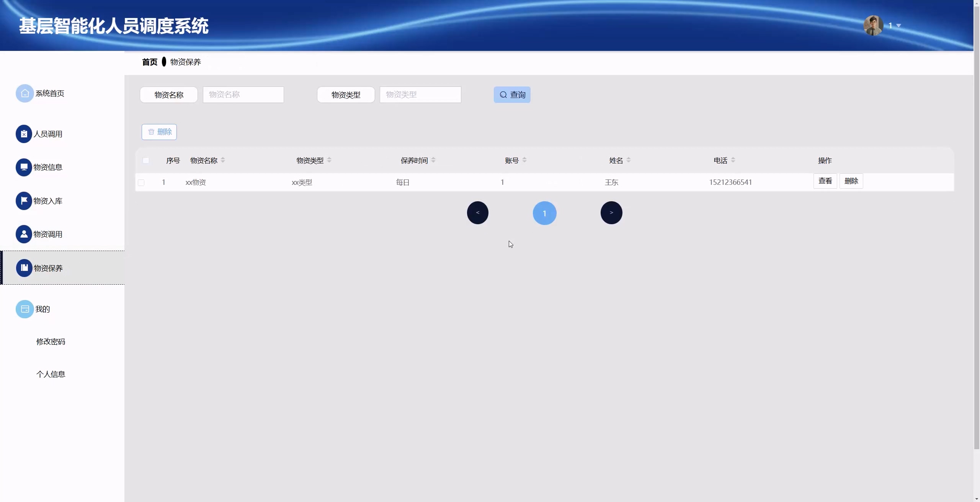Click the 系统首页 home icon
This screenshot has width=980, height=502.
pos(24,93)
